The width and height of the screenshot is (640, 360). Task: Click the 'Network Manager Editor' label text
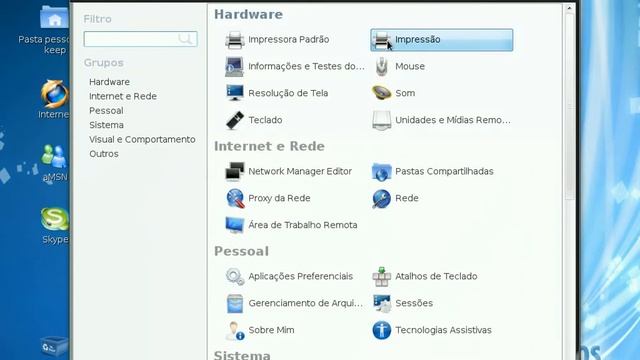[300, 171]
